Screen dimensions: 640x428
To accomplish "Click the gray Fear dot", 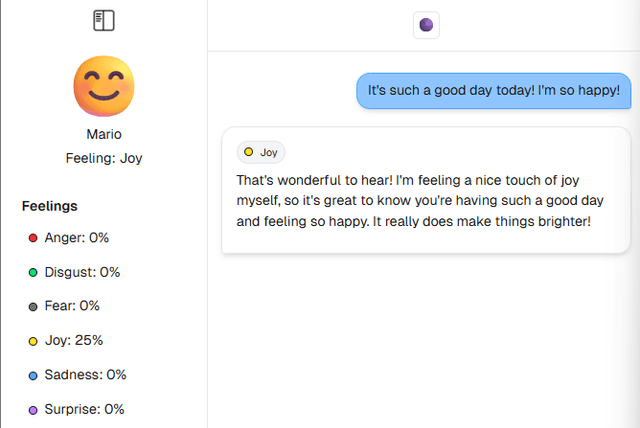I will tap(33, 306).
